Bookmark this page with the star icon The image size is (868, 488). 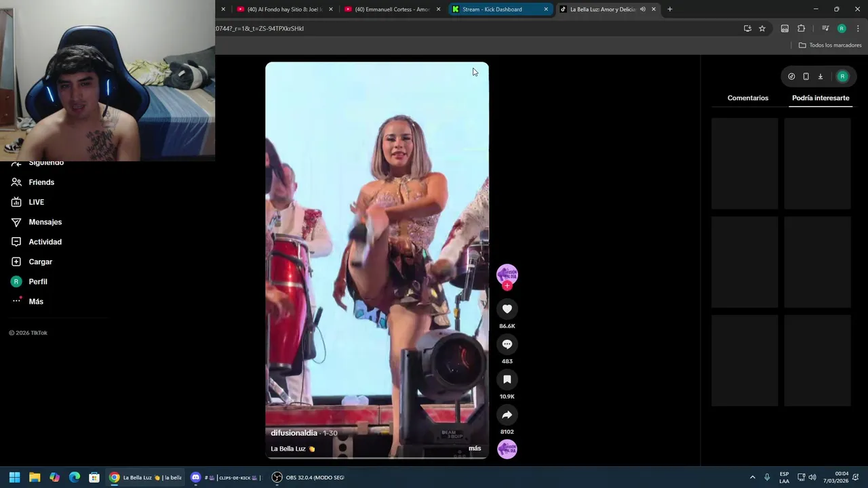click(x=762, y=28)
